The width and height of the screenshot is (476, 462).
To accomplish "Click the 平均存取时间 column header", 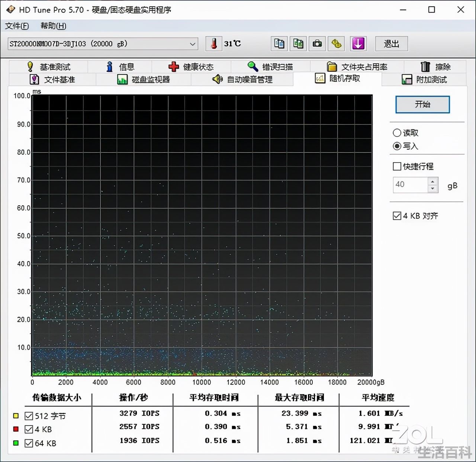I will [214, 398].
